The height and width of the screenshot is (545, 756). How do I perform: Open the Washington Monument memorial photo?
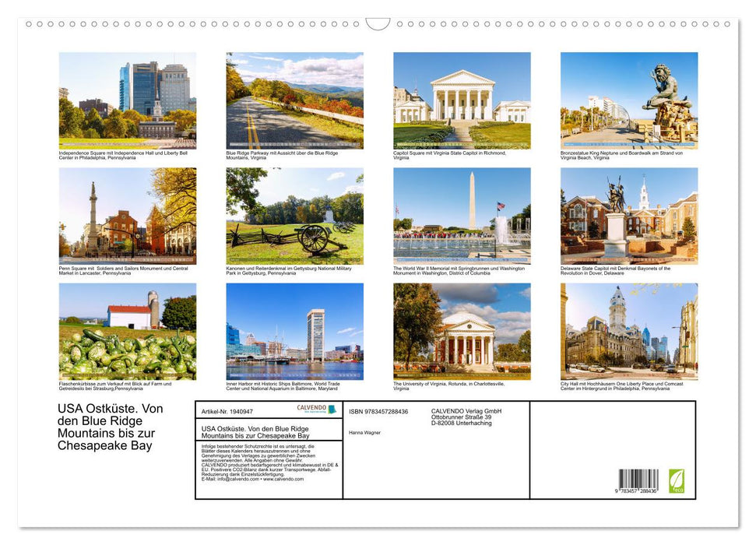[461, 216]
